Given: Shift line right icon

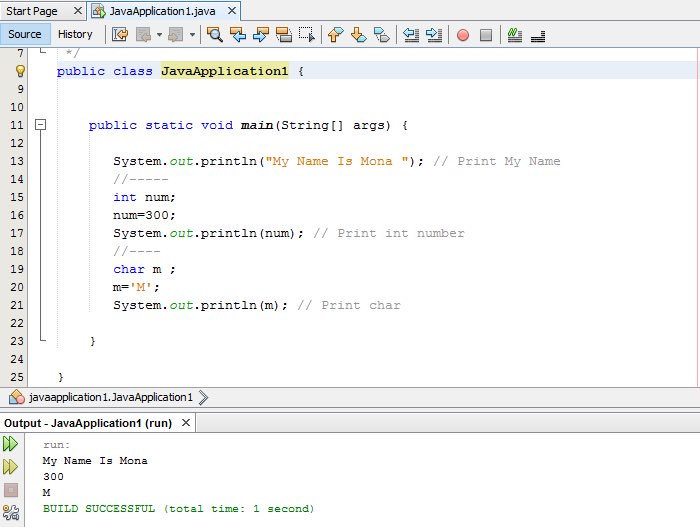Looking at the screenshot, I should pyautogui.click(x=434, y=34).
